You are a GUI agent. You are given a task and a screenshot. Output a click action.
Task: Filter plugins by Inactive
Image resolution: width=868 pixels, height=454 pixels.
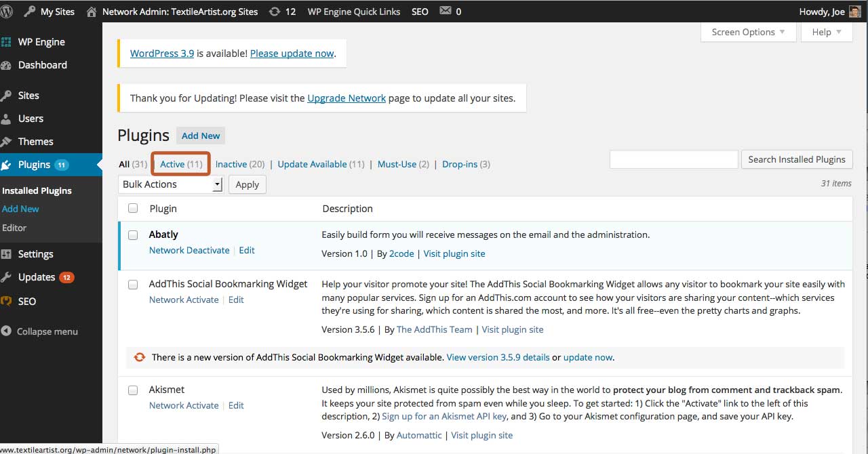click(240, 164)
